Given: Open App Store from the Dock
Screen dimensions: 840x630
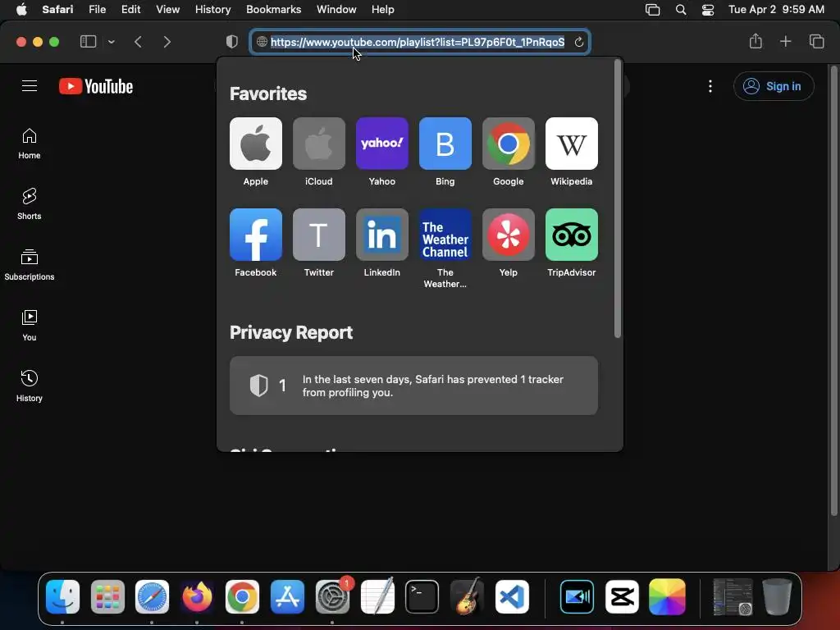Looking at the screenshot, I should 287,596.
